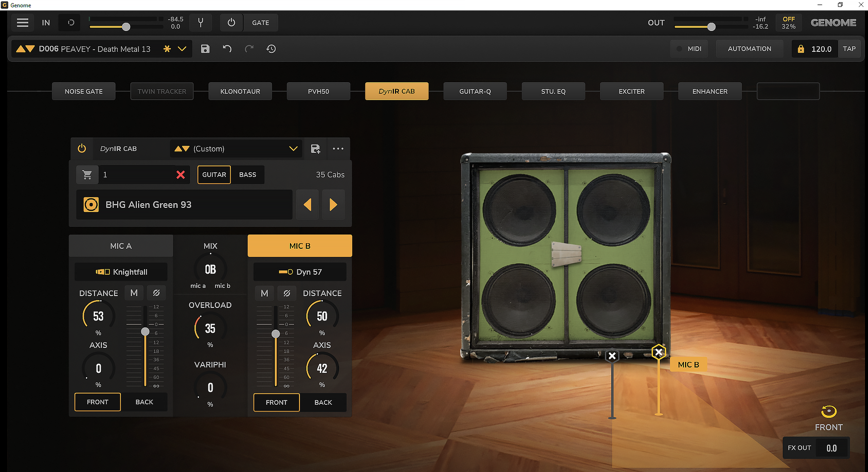
Task: Click the redo arrow
Action: [x=249, y=49]
